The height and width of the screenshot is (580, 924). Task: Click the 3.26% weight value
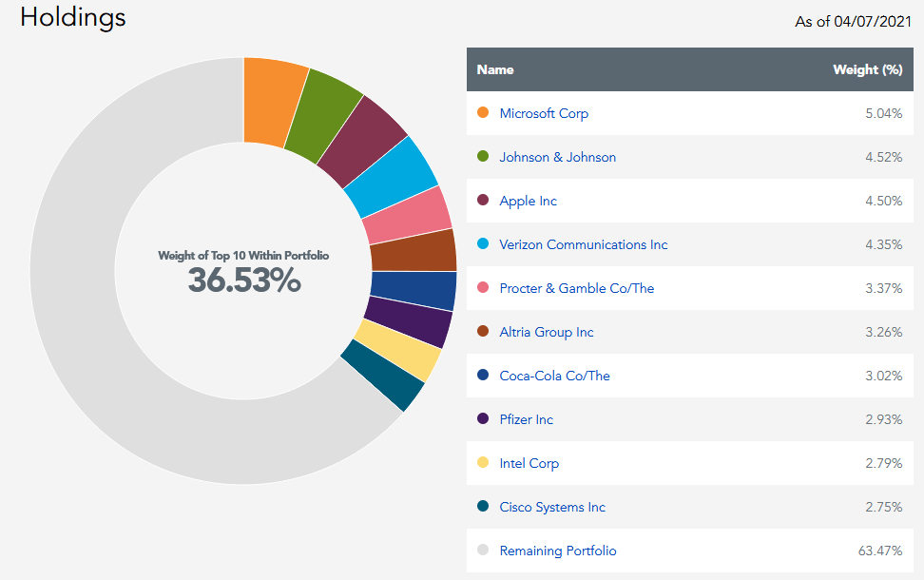pyautogui.click(x=883, y=332)
